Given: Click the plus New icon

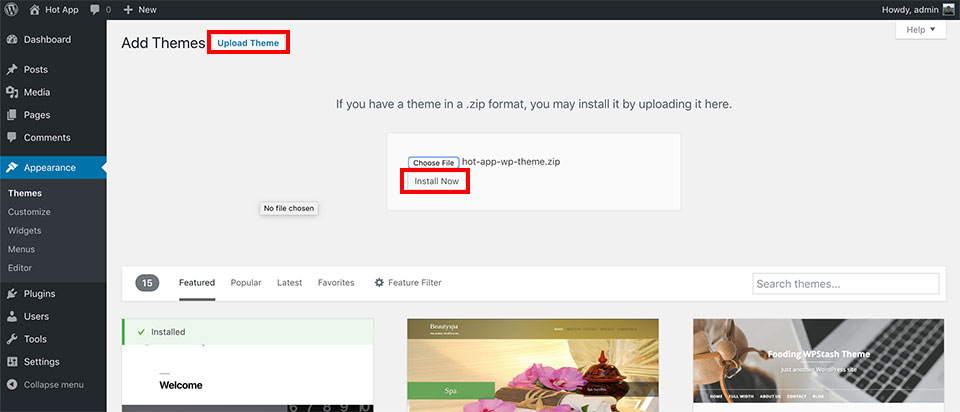Looking at the screenshot, I should point(128,9).
